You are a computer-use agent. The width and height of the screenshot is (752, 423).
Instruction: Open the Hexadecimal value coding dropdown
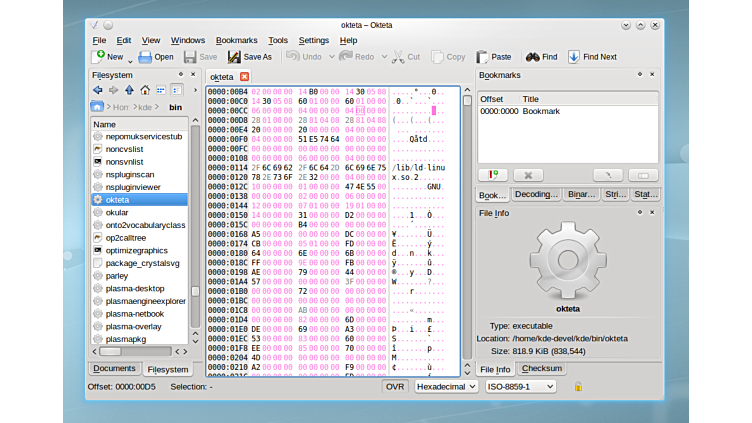446,386
